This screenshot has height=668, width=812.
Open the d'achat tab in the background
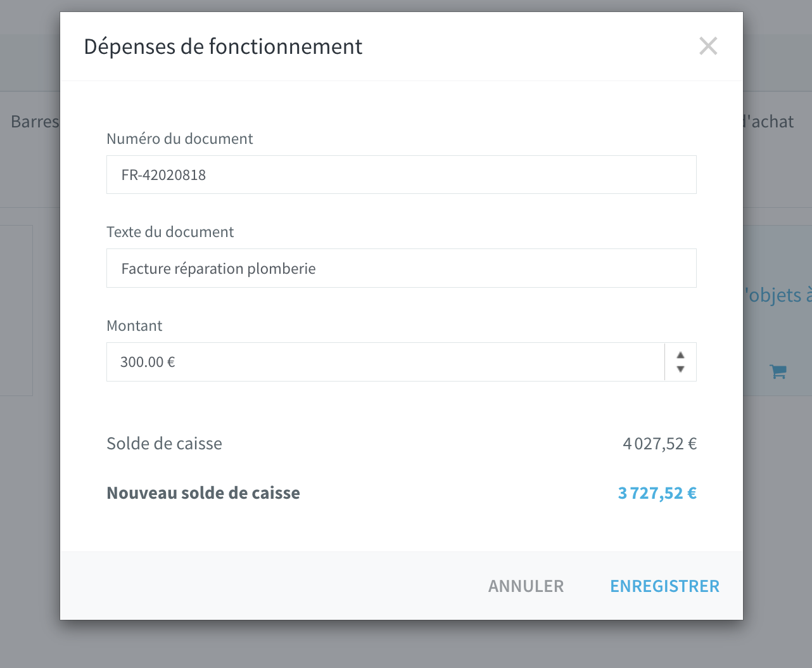[768, 122]
